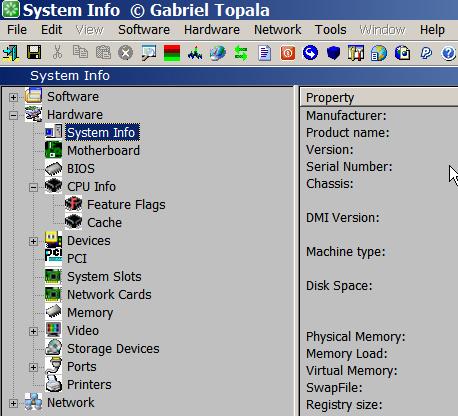Image resolution: width=458 pixels, height=416 pixels.
Task: Click the Property column header
Action: click(379, 98)
